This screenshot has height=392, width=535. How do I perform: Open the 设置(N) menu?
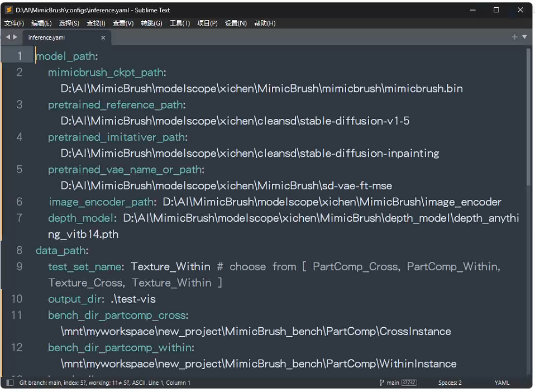coord(236,23)
